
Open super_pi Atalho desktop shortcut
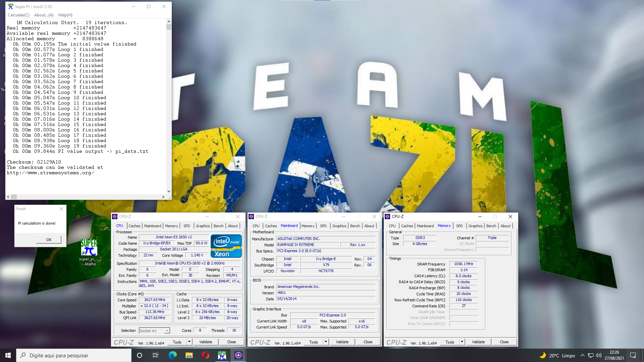pos(89,252)
